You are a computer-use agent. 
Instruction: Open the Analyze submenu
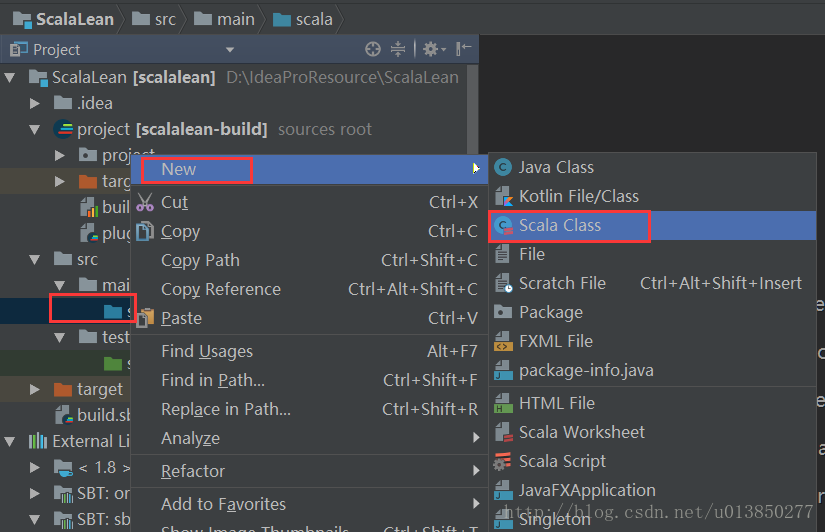coord(309,438)
